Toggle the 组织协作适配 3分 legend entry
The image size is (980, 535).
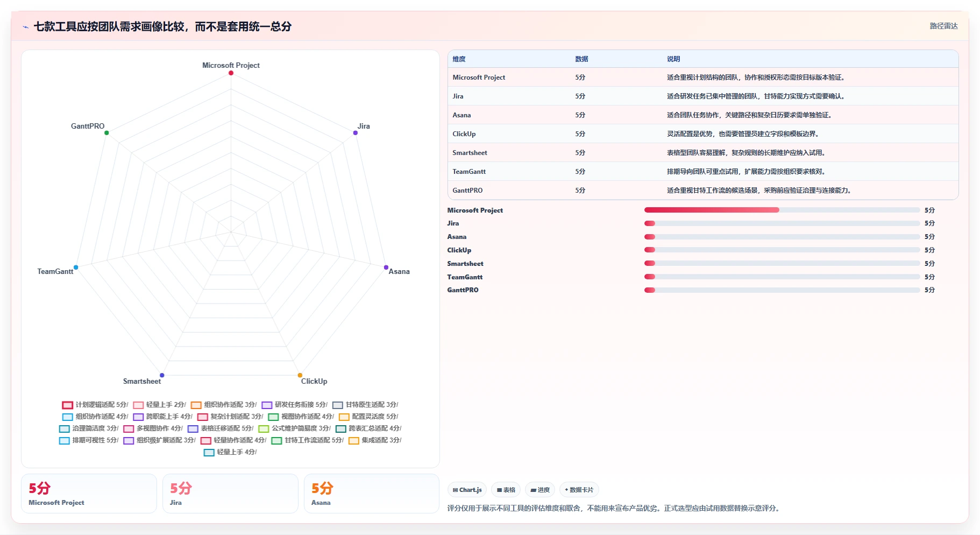pos(223,405)
